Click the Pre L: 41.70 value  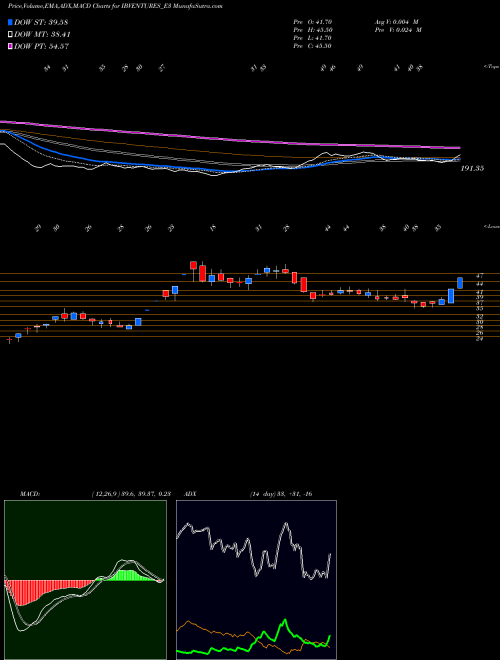[x=313, y=38]
